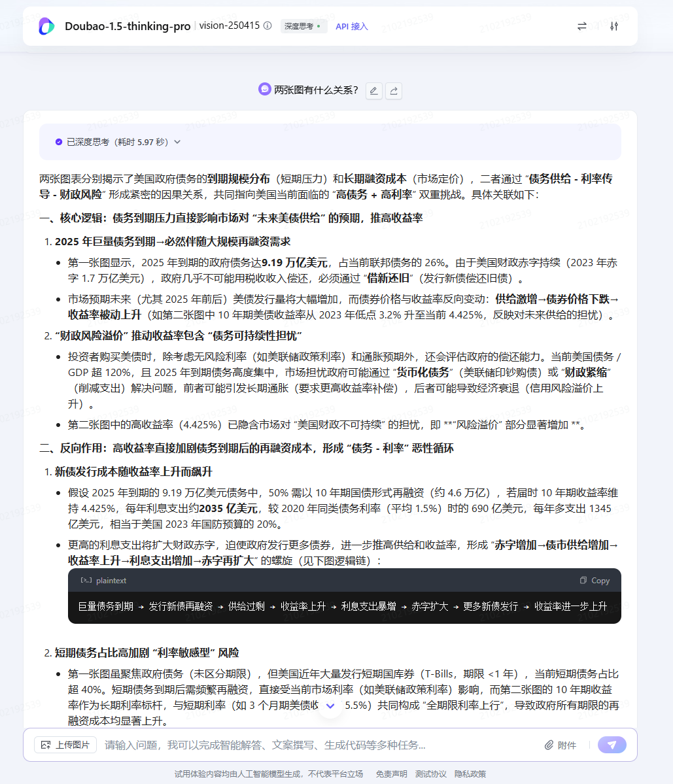This screenshot has height=784, width=673.
Task: Open the 免责声明 link
Action: [x=392, y=774]
